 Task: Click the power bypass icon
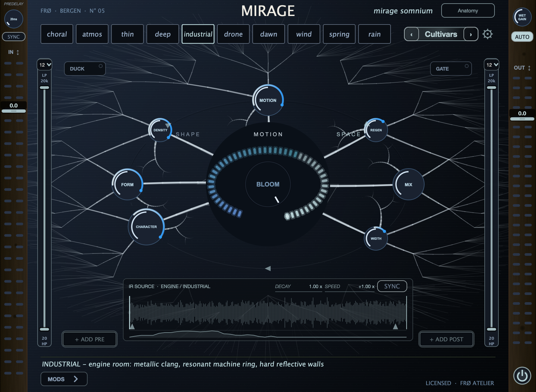point(522,376)
